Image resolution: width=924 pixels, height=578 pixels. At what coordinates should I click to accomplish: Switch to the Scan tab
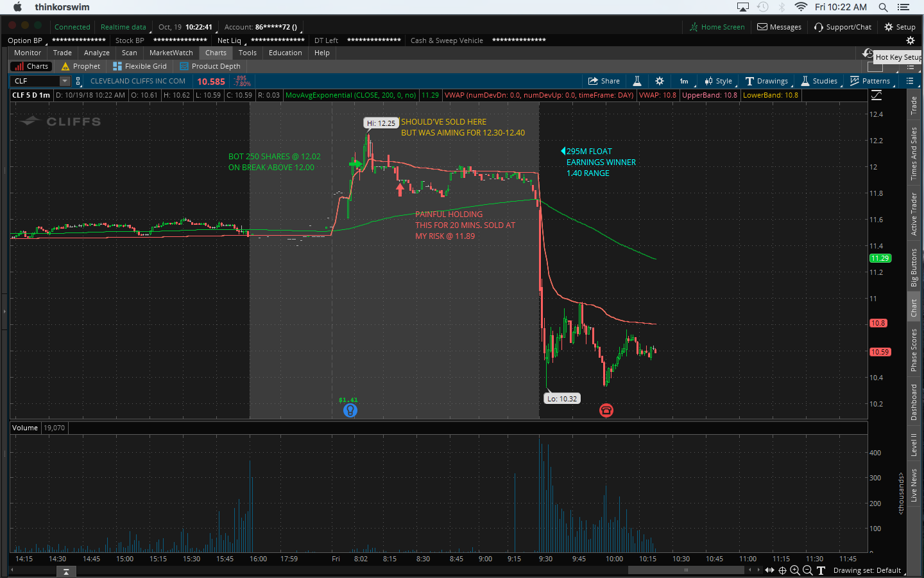click(130, 53)
